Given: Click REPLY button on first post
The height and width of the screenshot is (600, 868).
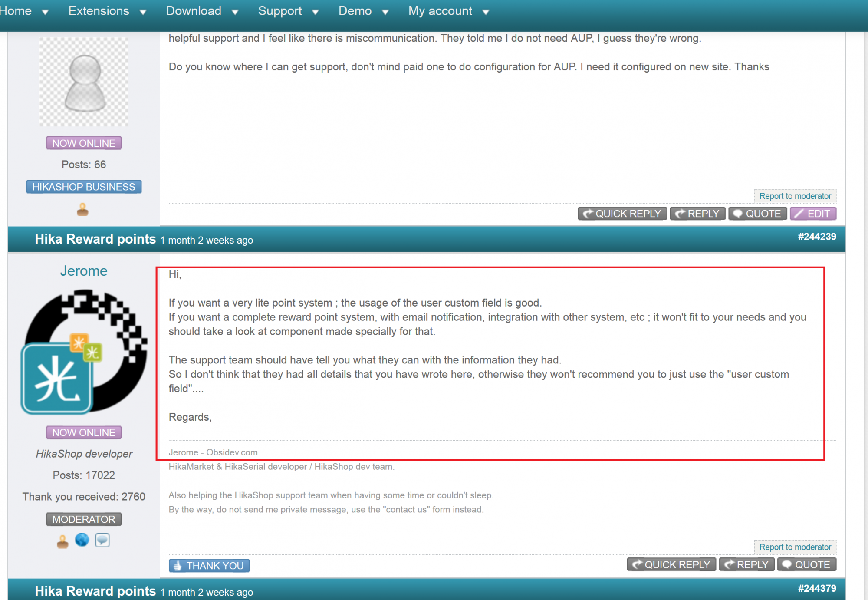Looking at the screenshot, I should [697, 214].
